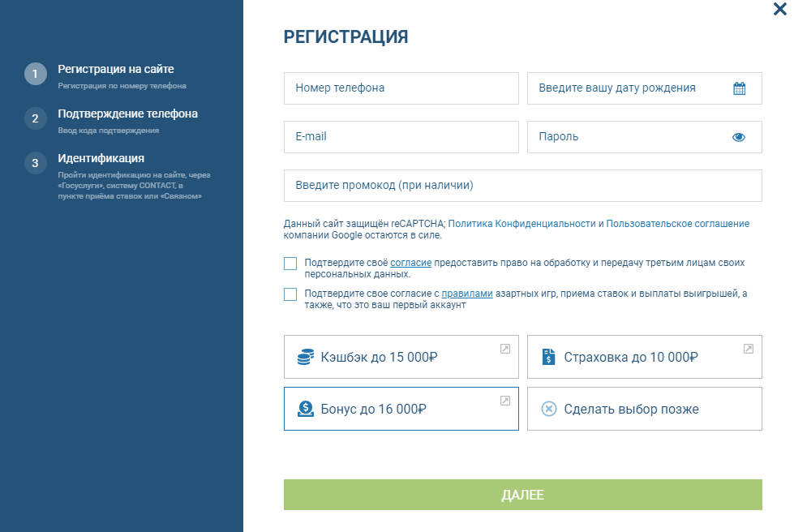The image size is (794, 532).
Task: Open the birth date calendar icon
Action: tap(739, 88)
